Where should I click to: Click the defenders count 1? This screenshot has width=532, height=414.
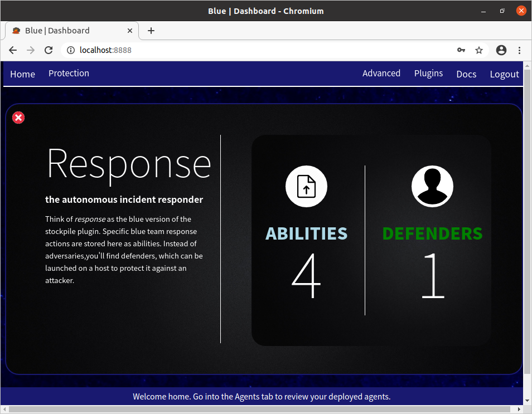click(x=433, y=276)
